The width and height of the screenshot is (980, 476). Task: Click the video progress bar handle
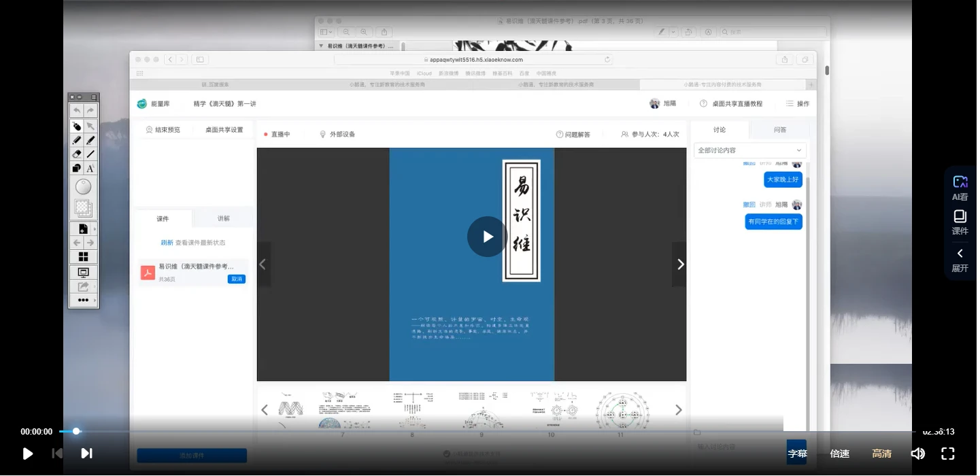click(x=76, y=431)
